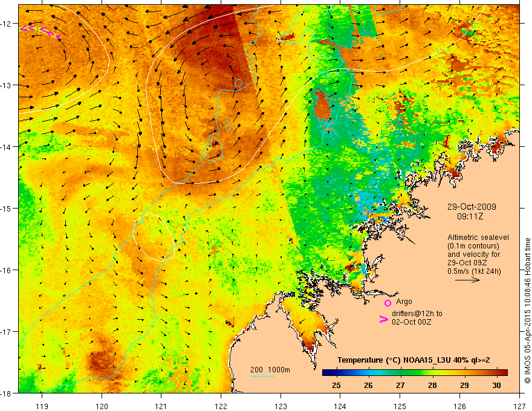This screenshot has height=411, width=532.
Task: Click the magenta Argo circle legend symbol
Action: point(388,303)
